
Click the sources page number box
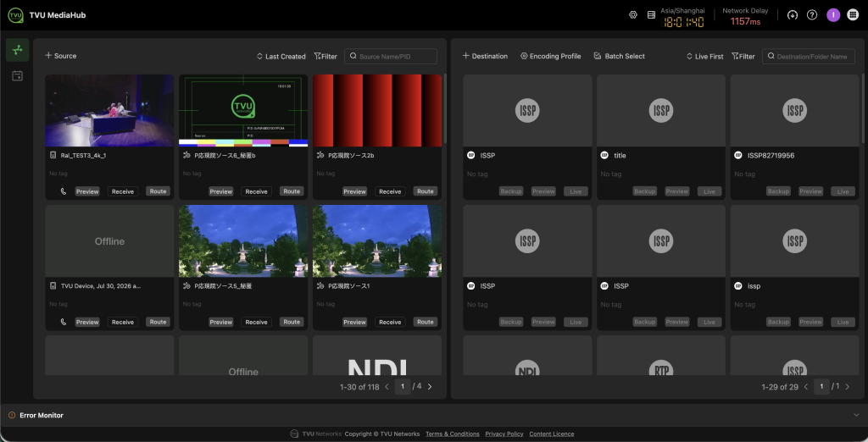[x=403, y=387]
